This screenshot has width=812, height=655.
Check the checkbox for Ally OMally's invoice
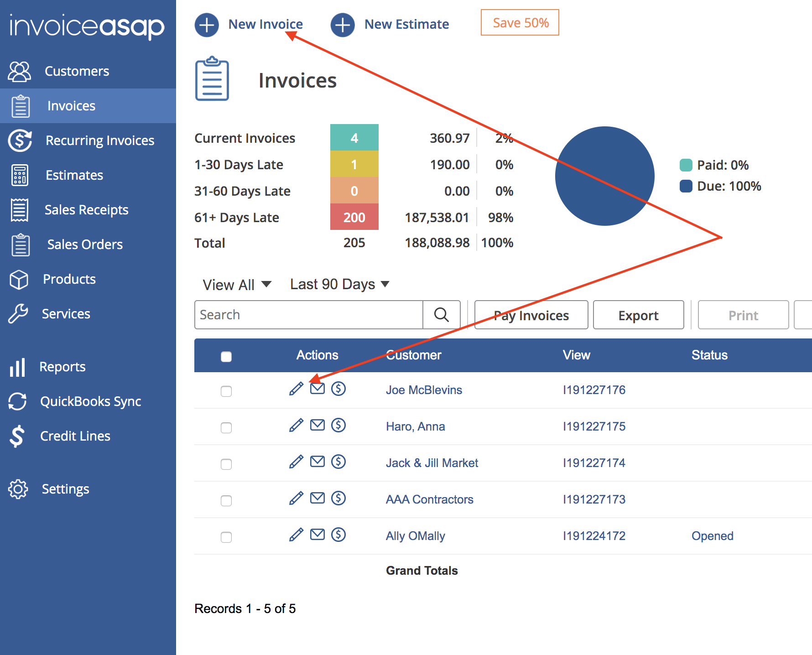[x=226, y=537]
